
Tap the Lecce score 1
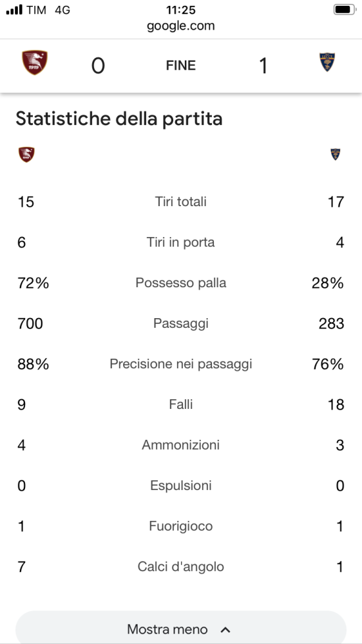click(x=263, y=66)
